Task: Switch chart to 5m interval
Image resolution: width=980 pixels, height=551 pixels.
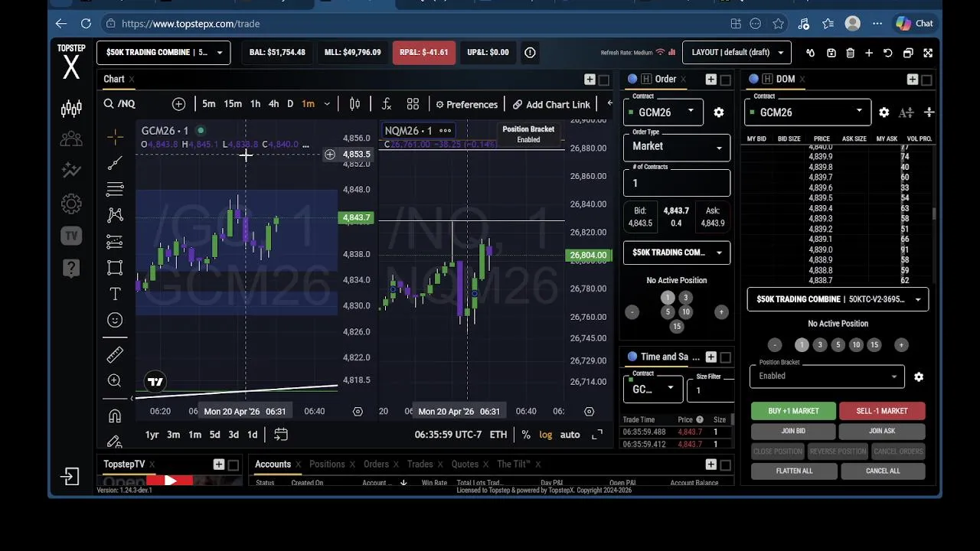Action: 209,104
